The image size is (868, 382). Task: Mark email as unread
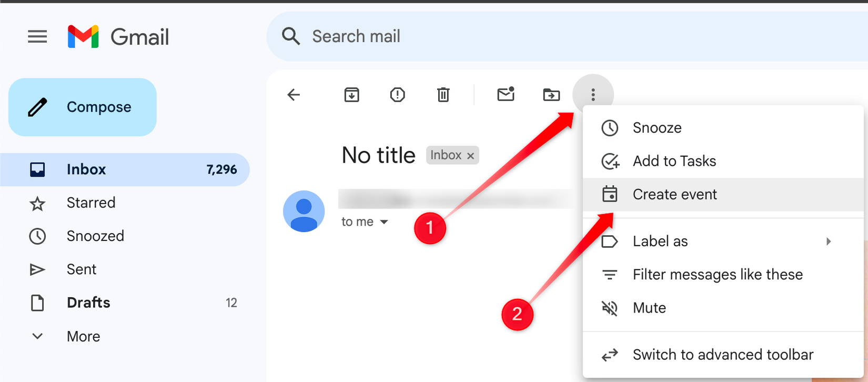pos(506,94)
